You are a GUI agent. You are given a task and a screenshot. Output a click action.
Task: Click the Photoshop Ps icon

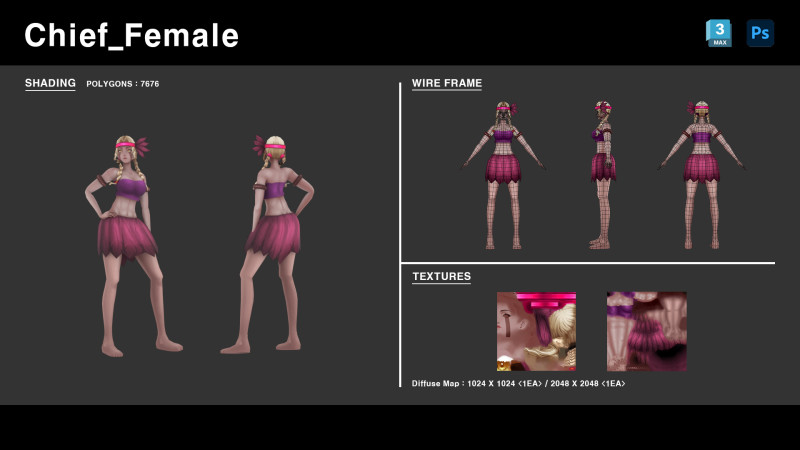(x=760, y=33)
